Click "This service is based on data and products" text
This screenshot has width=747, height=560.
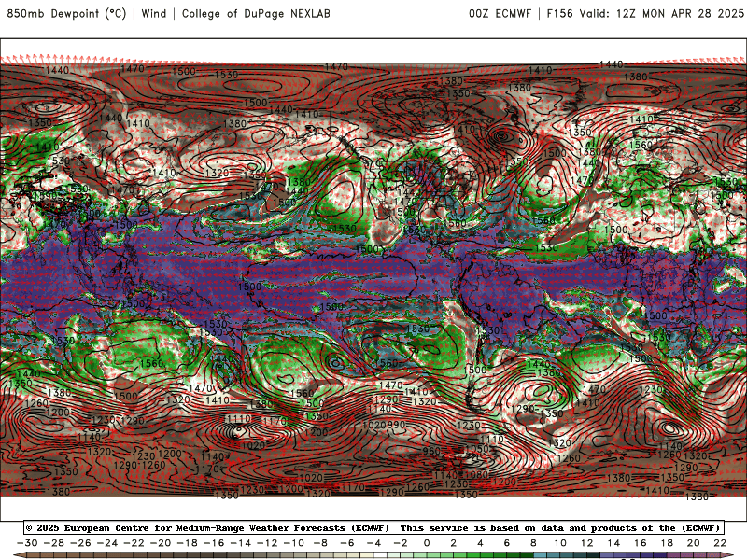point(520,527)
